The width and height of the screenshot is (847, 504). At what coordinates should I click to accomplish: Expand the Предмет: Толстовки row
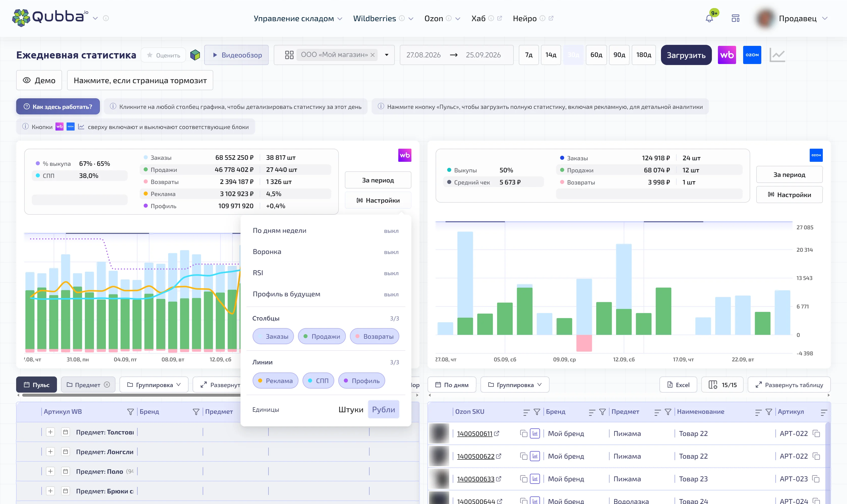pos(50,432)
